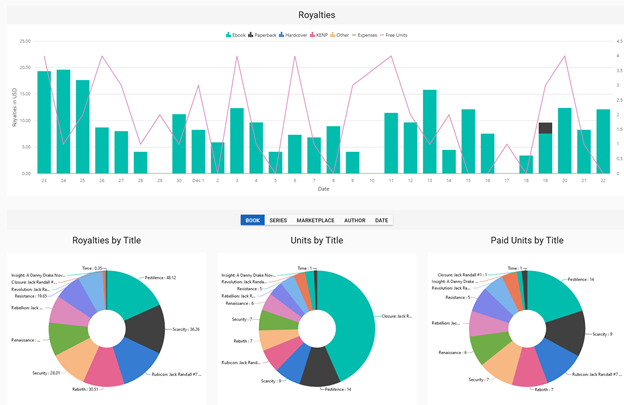
Task: Click the blue Rubicon slice in Paid Units pie
Action: coord(557,360)
